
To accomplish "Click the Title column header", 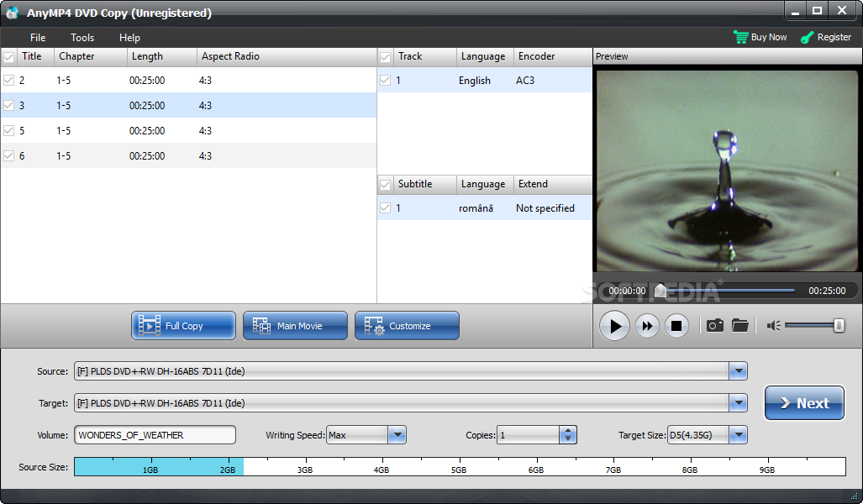I will tap(36, 56).
